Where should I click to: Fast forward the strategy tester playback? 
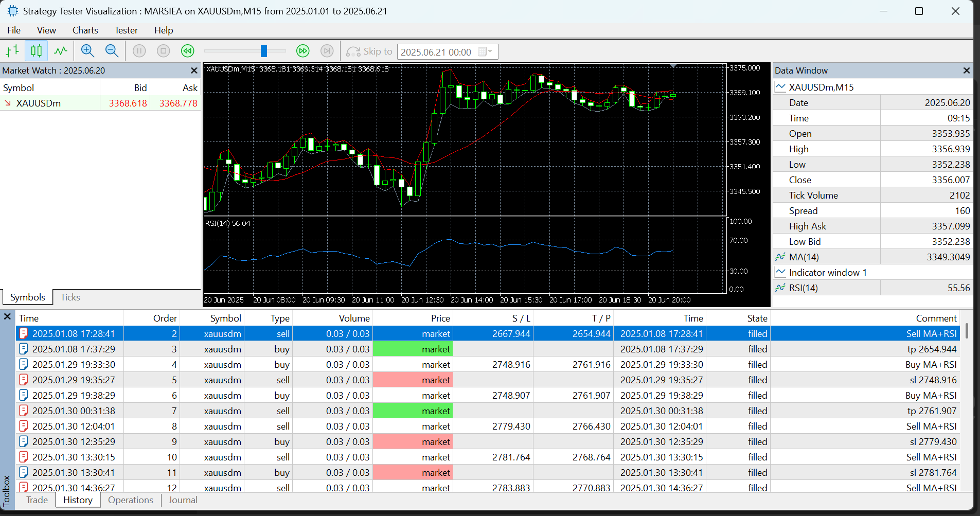[303, 50]
